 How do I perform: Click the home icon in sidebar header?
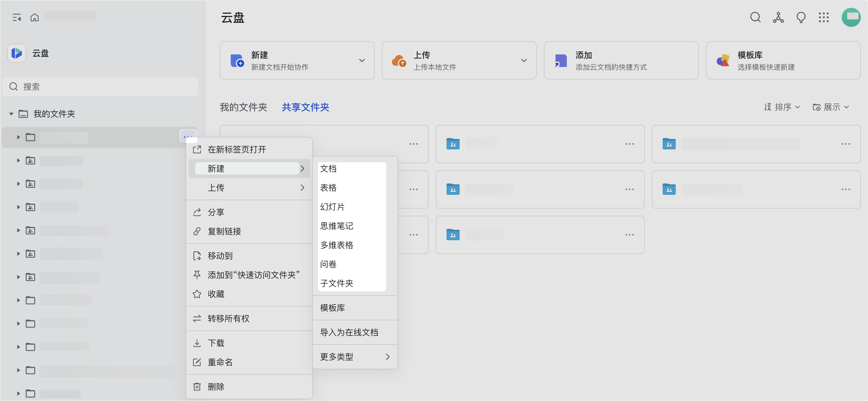coord(34,17)
